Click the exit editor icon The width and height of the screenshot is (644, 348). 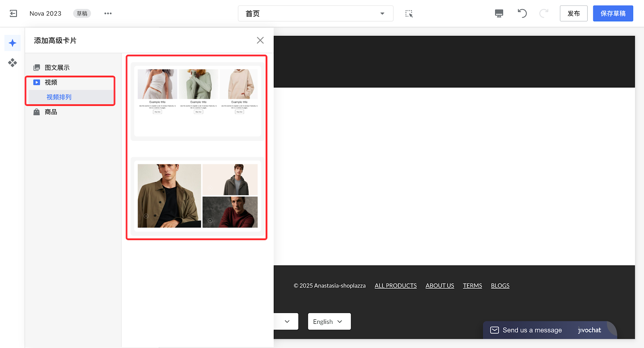[x=13, y=14]
